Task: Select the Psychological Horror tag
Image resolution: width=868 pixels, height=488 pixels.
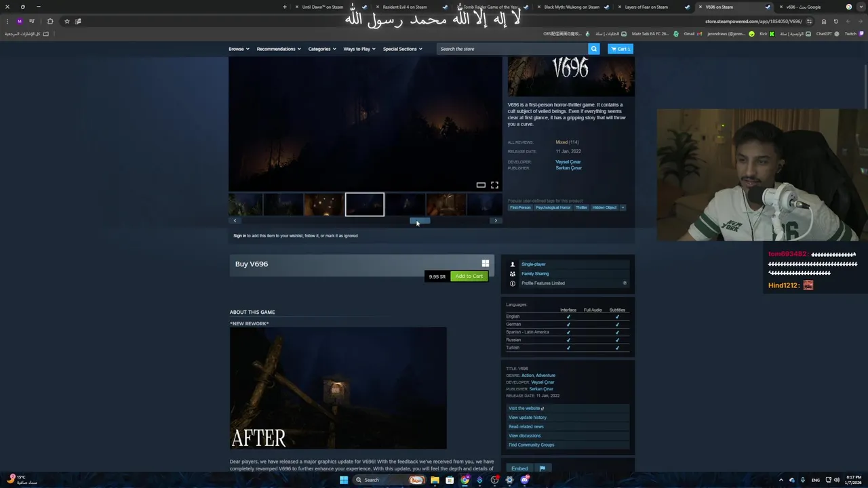Action: click(x=553, y=207)
